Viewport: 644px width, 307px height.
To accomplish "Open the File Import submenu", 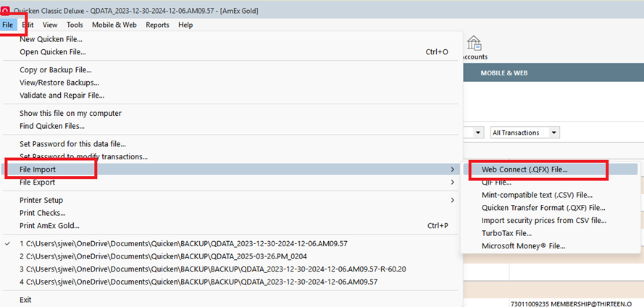I will (231, 169).
